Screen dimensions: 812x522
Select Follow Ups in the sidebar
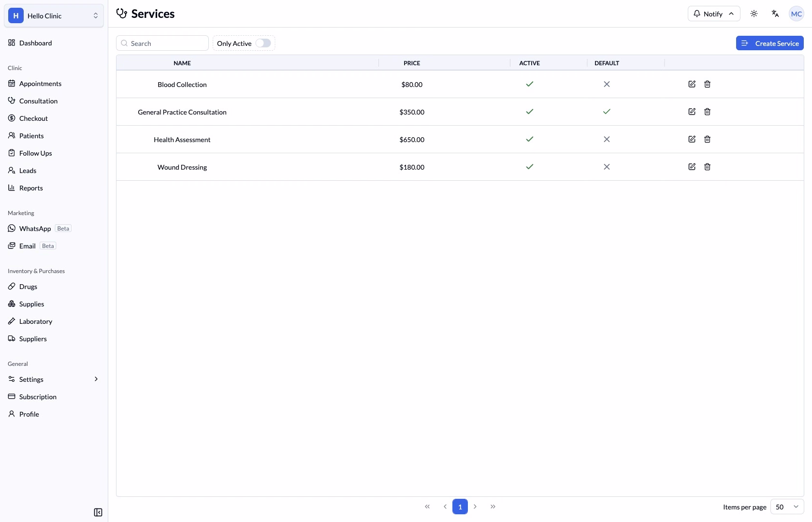(54, 153)
